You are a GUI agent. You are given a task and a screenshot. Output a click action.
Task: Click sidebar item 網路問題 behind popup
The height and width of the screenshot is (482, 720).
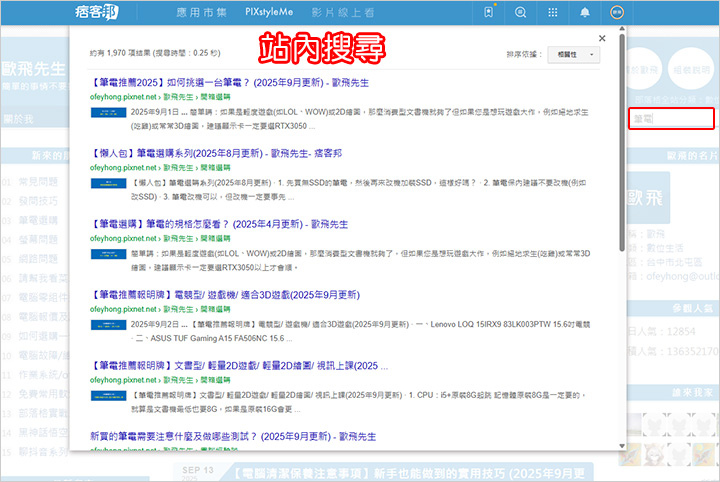[x=38, y=259]
